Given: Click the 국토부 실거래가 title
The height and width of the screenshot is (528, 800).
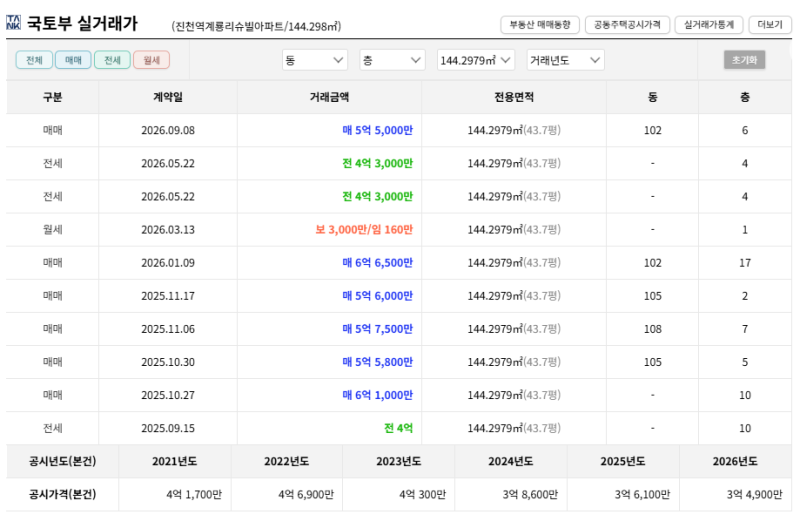Looking at the screenshot, I should point(82,23).
